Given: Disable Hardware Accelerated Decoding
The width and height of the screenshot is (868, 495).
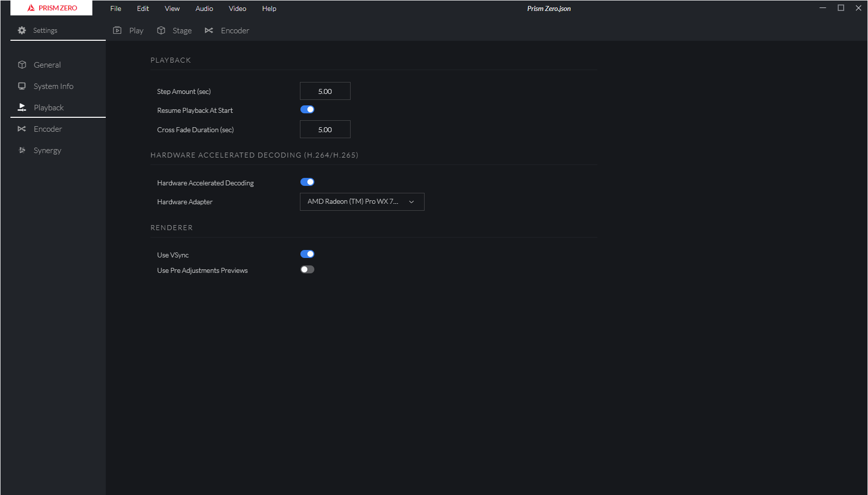Looking at the screenshot, I should pos(307,182).
